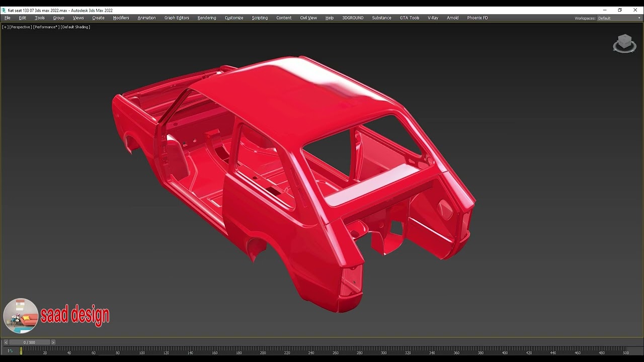Image resolution: width=644 pixels, height=362 pixels.
Task: Open the GTA Tools menu
Action: [x=410, y=18]
